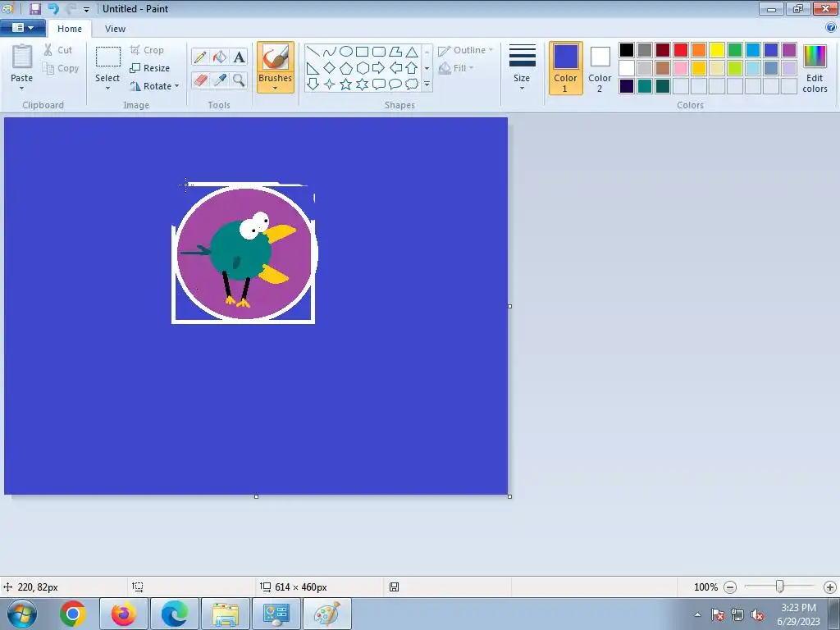This screenshot has width=840, height=630.
Task: Open Paint Help question mark icon
Action: pyautogui.click(x=831, y=28)
